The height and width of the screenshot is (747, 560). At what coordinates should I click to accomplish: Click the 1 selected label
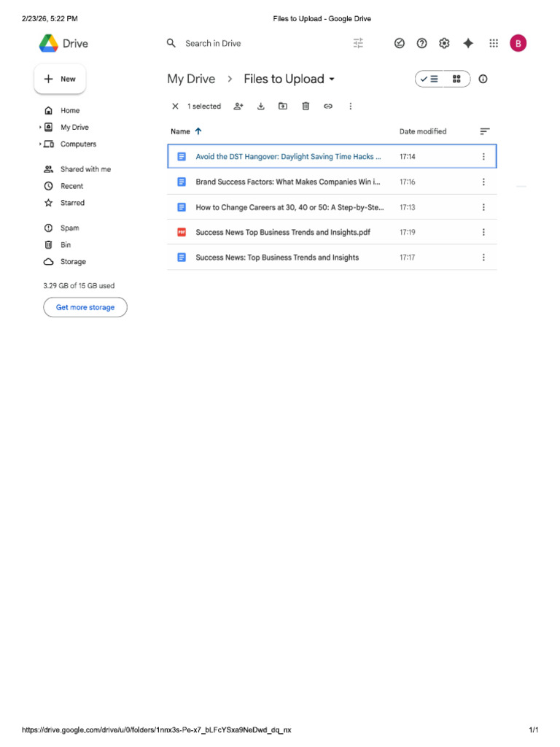pos(204,107)
